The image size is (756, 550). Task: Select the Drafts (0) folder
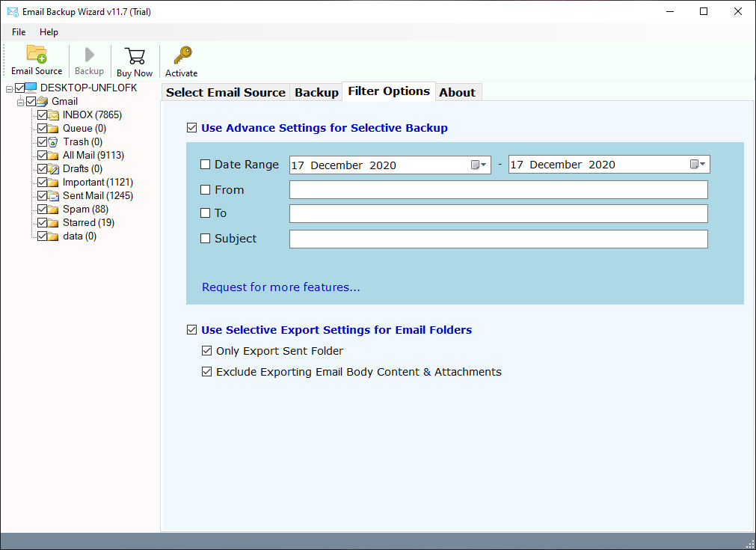coord(82,169)
